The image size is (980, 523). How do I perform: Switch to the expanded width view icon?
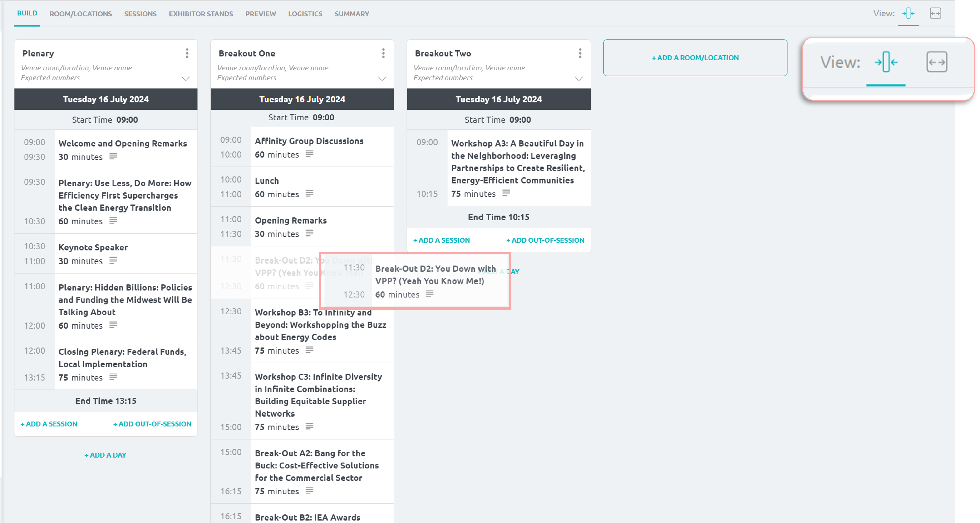coord(935,13)
